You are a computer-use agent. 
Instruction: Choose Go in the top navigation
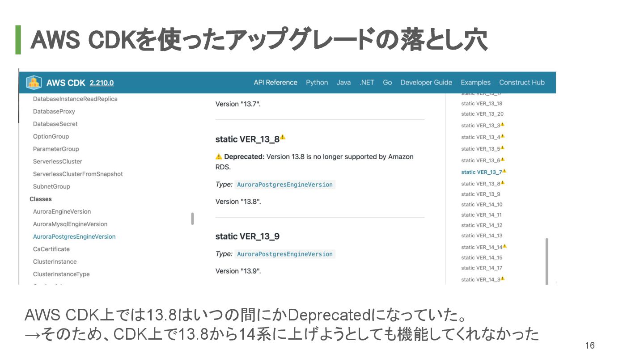387,82
